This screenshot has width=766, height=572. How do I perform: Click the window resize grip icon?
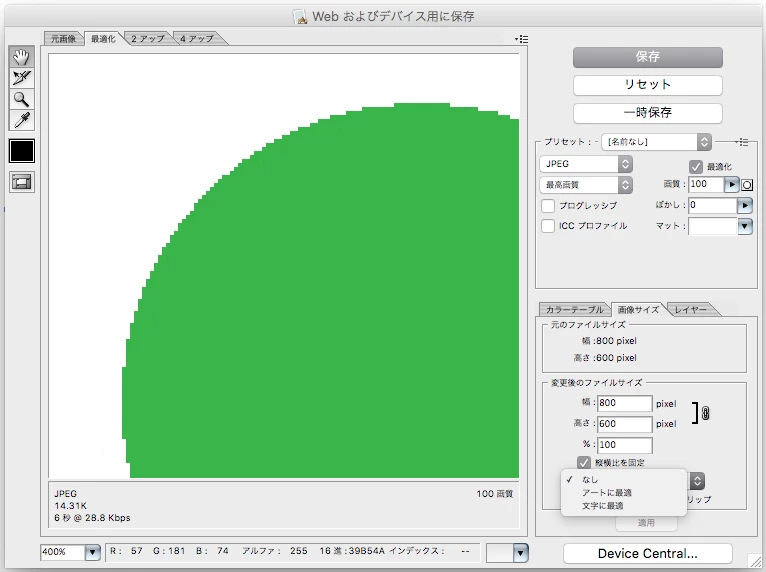tap(755, 560)
